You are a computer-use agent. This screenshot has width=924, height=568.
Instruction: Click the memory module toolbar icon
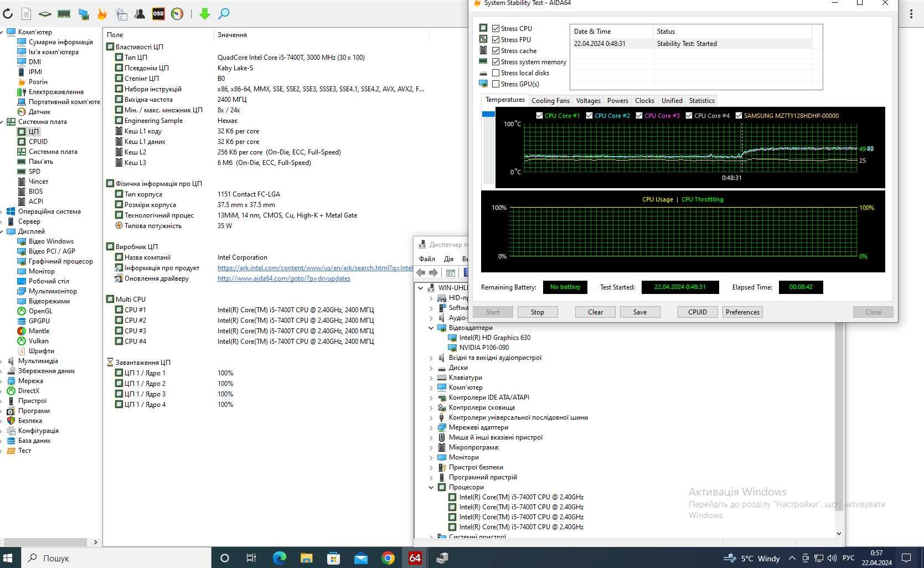pos(64,14)
